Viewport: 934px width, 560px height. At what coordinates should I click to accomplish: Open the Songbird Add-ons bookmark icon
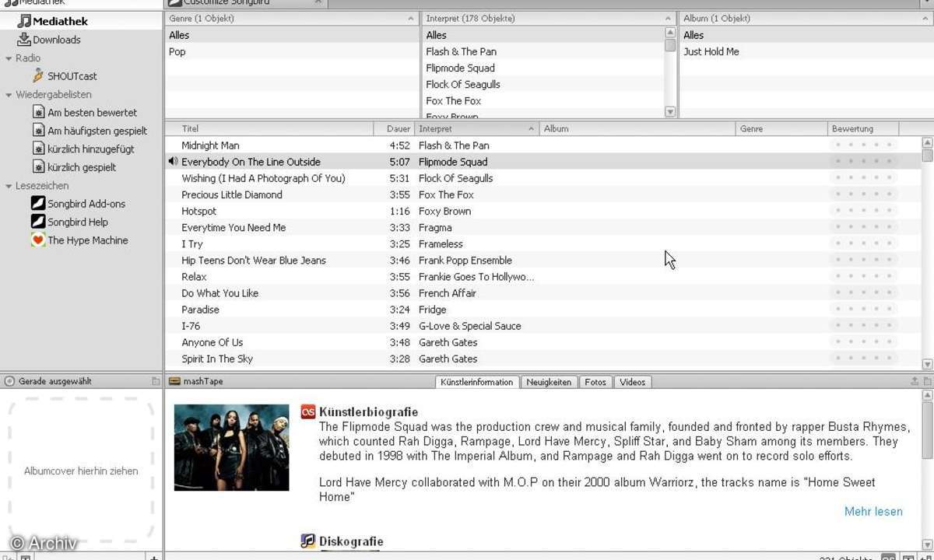(38, 204)
